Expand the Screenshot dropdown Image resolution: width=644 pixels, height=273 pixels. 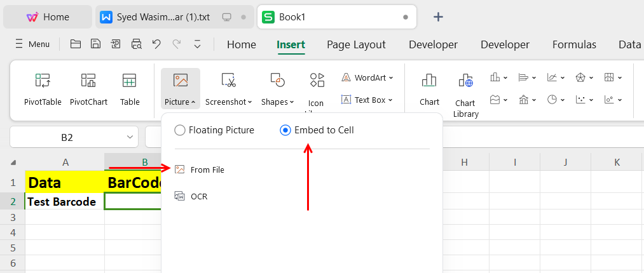(x=229, y=102)
